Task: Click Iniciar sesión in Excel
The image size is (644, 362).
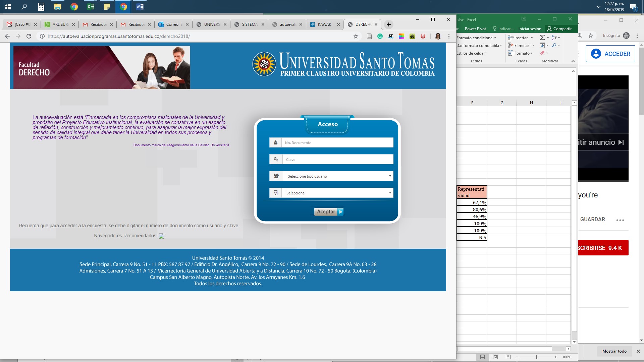Action: pyautogui.click(x=530, y=28)
